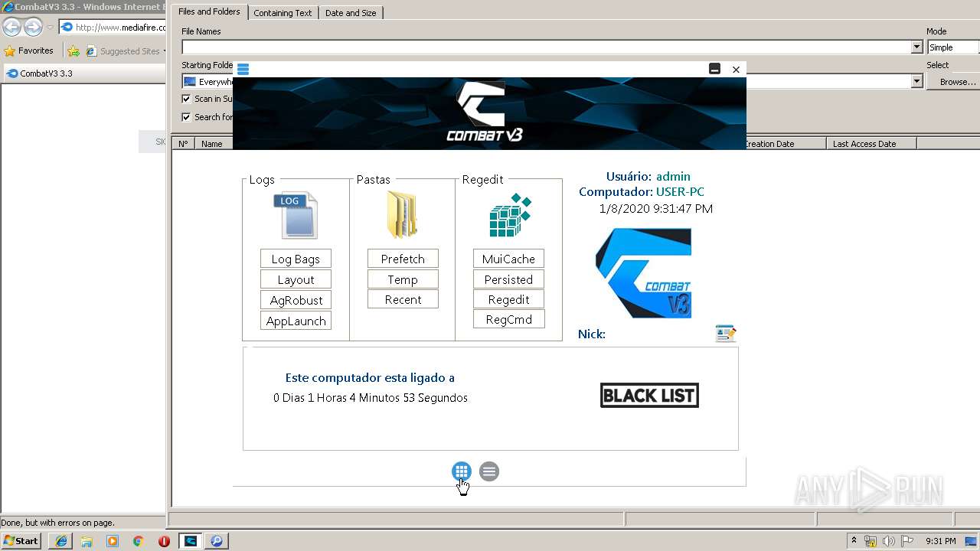Sort by Last Access Date column header
The image size is (980, 551).
pyautogui.click(x=871, y=143)
